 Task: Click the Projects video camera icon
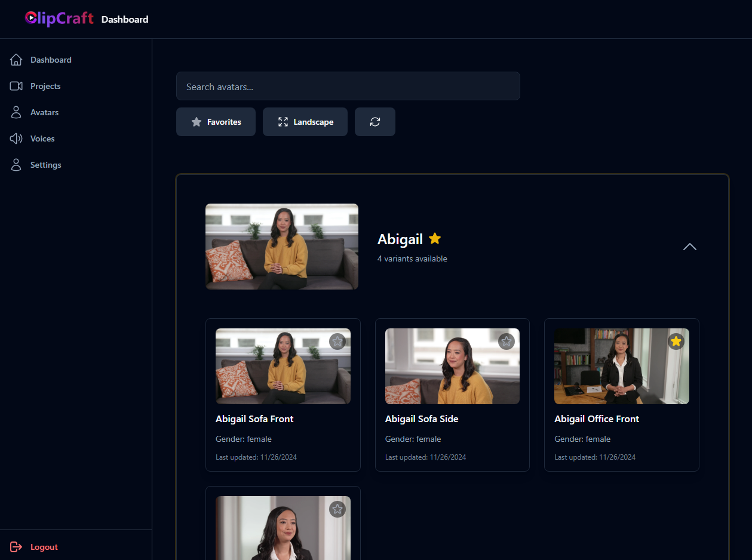(x=16, y=86)
